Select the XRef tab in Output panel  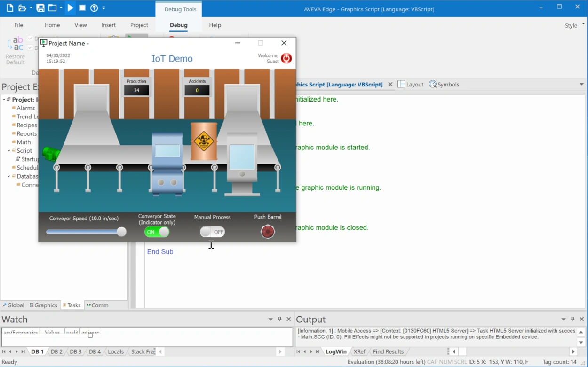pyautogui.click(x=359, y=351)
